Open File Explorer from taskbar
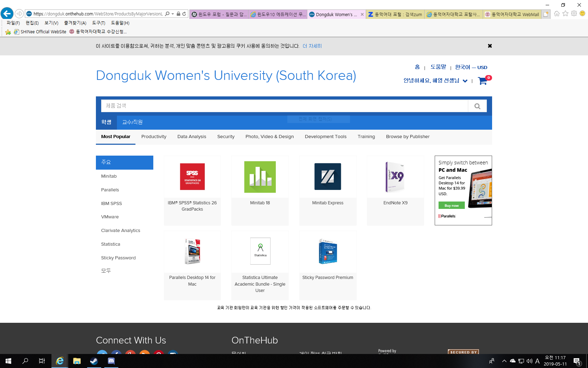This screenshot has height=368, width=588. (77, 361)
